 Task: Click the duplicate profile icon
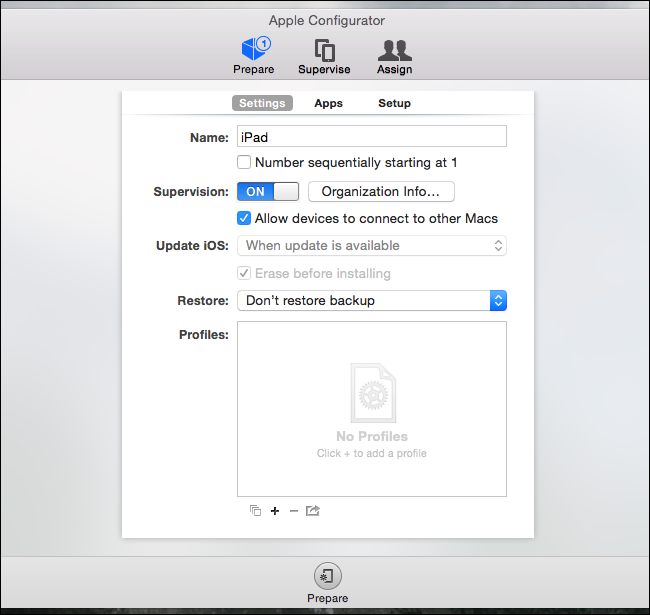pos(255,511)
